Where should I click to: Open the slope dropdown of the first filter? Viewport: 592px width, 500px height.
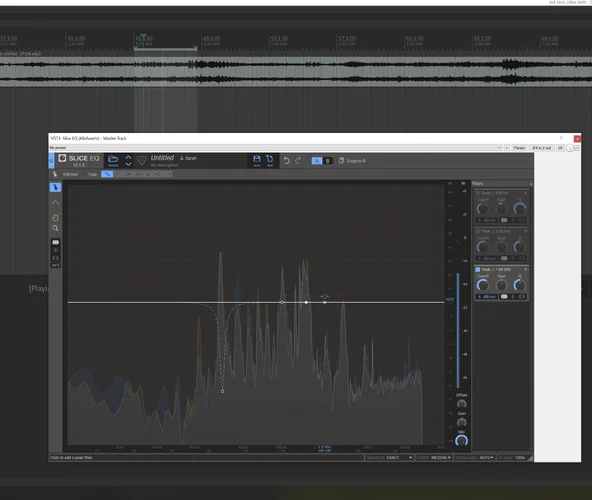(x=487, y=220)
